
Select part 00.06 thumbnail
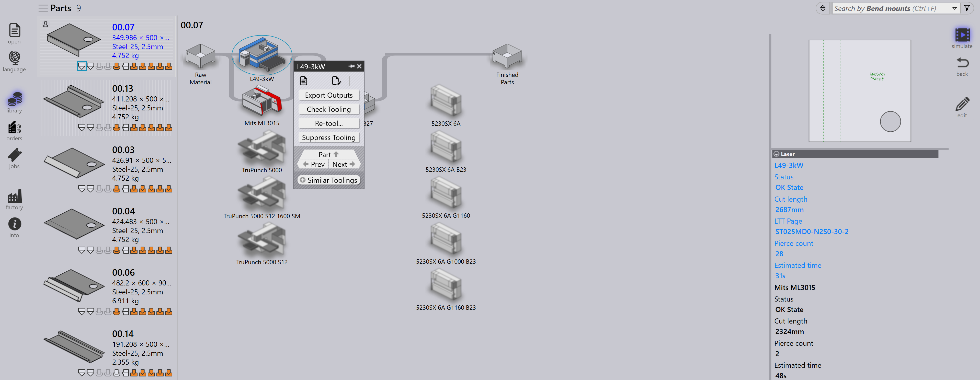point(74,285)
